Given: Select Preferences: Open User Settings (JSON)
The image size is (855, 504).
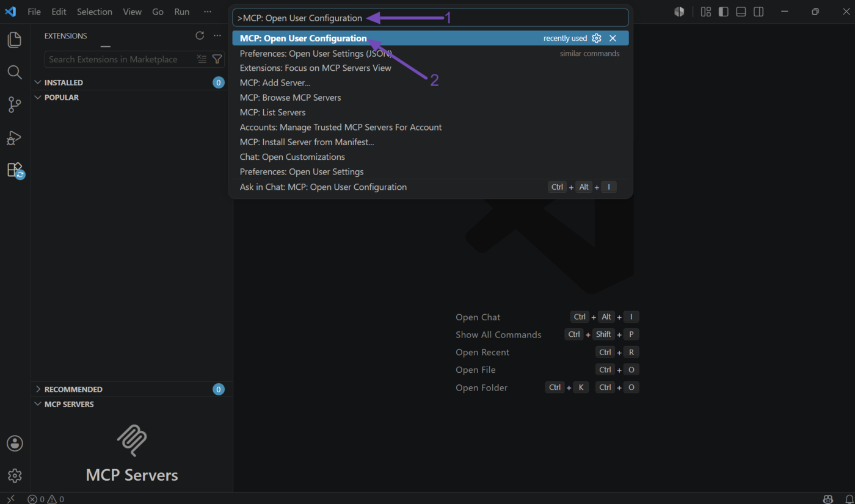Looking at the screenshot, I should coord(431,53).
